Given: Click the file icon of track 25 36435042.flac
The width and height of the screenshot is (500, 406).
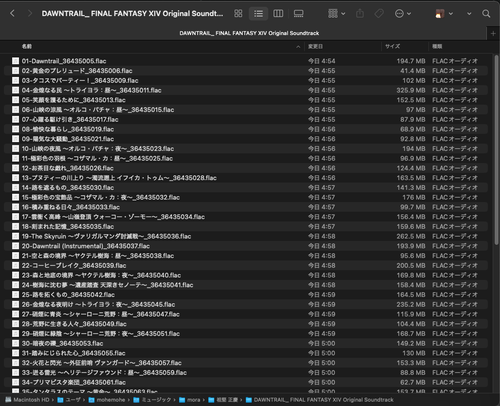Looking at the screenshot, I should [x=15, y=295].
